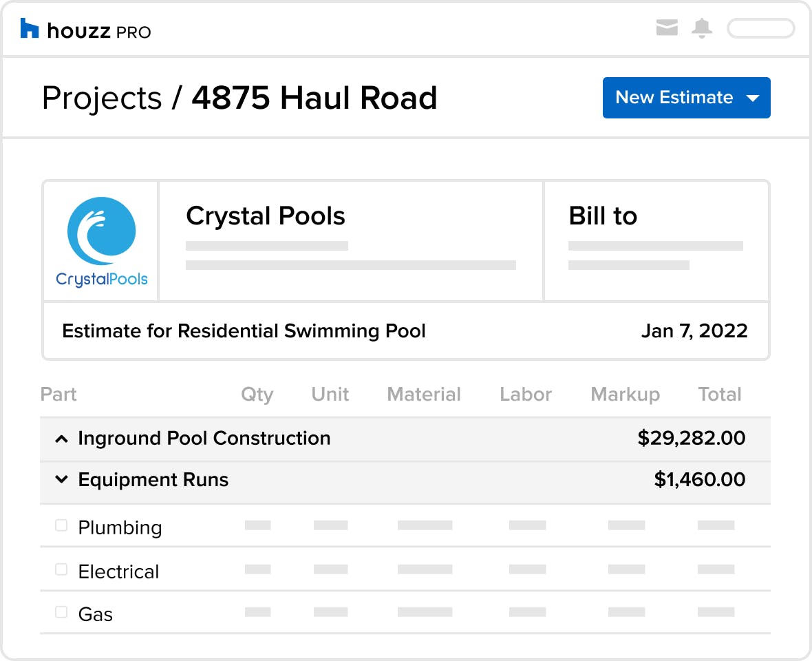Click the Markup column header

(x=625, y=395)
